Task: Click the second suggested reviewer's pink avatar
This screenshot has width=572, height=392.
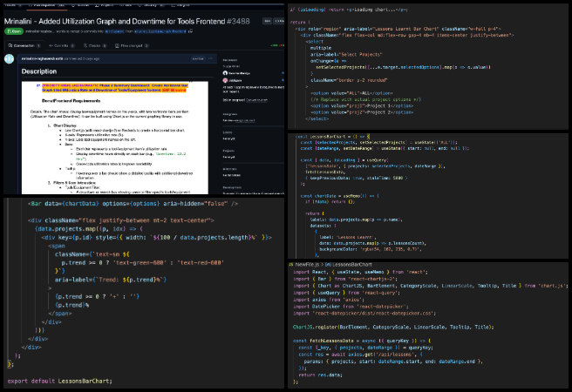Action: pos(225,80)
